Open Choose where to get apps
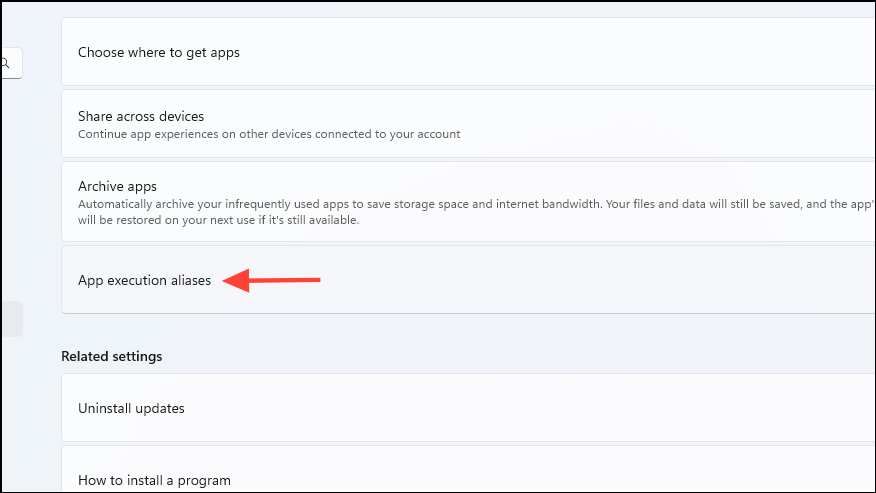 tap(468, 51)
